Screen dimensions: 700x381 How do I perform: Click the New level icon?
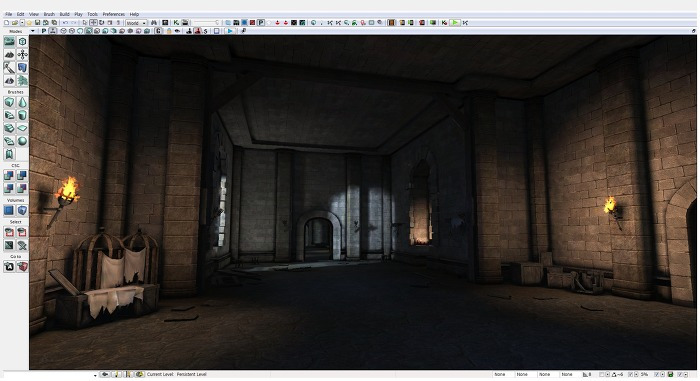[7, 23]
